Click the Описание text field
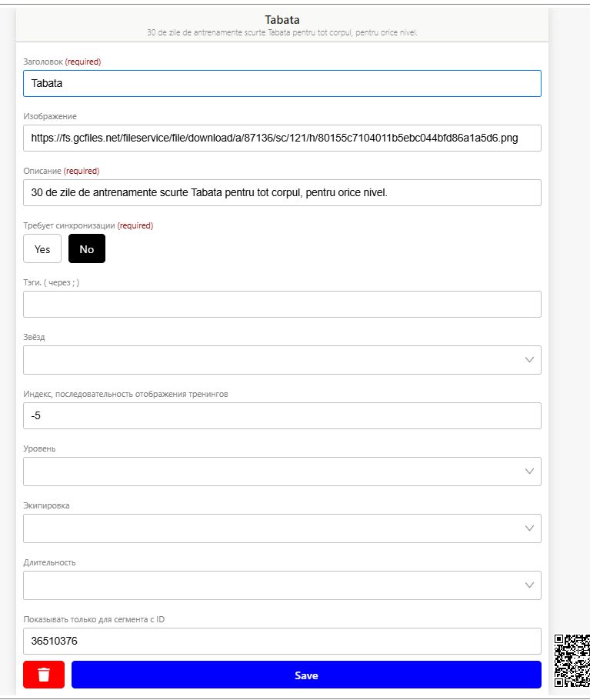Viewport: 590px width, 700px height. pos(282,193)
